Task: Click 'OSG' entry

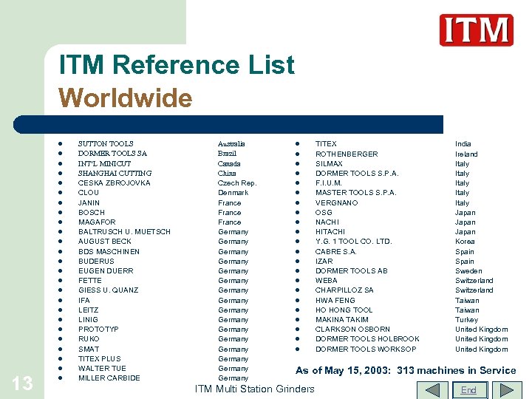Action: tap(324, 212)
